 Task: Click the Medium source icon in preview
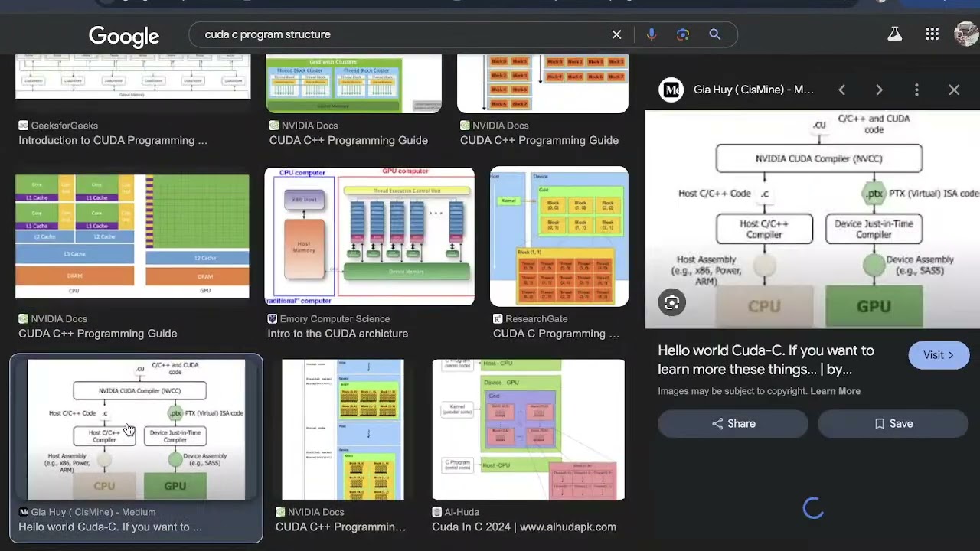pos(671,90)
